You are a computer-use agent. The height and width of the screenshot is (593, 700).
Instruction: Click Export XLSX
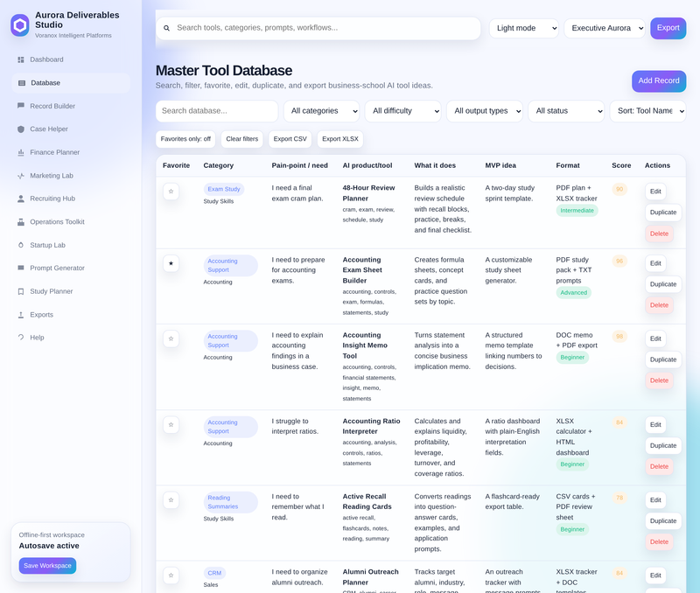tap(340, 139)
